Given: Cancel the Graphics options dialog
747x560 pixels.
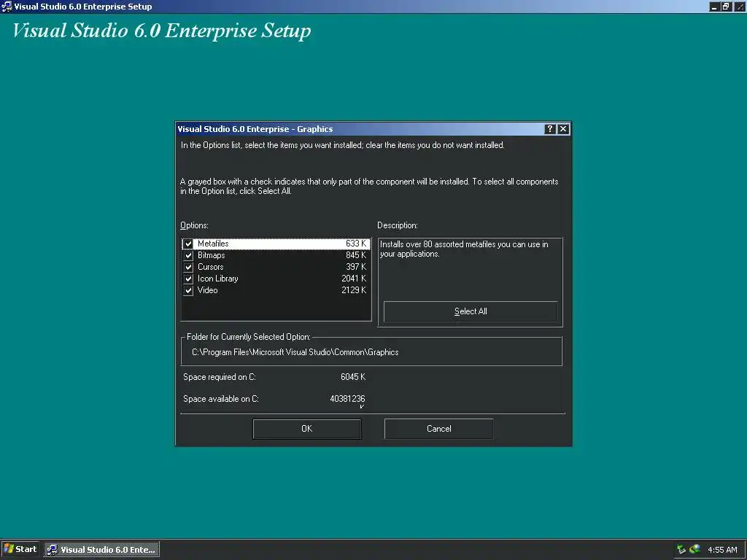Looking at the screenshot, I should tap(438, 429).
